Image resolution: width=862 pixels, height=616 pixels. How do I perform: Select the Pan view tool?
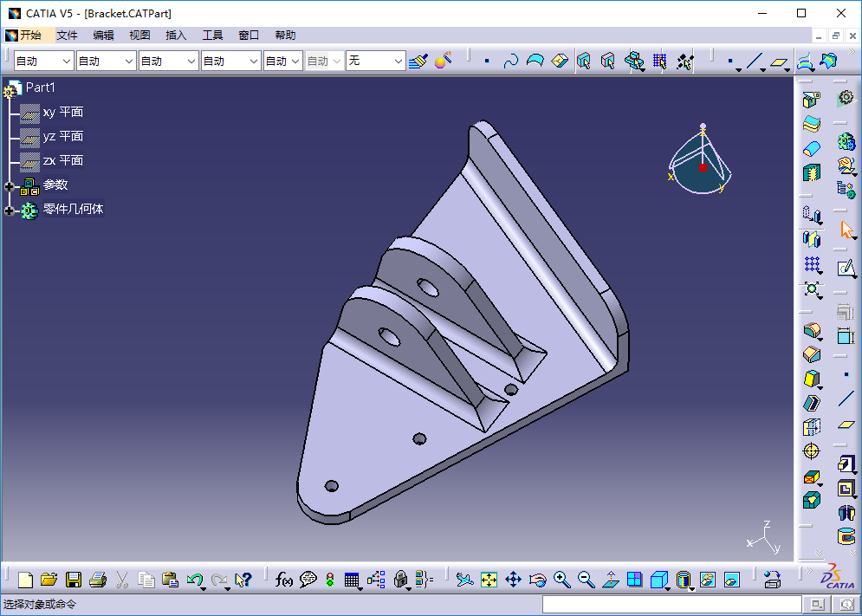click(513, 580)
